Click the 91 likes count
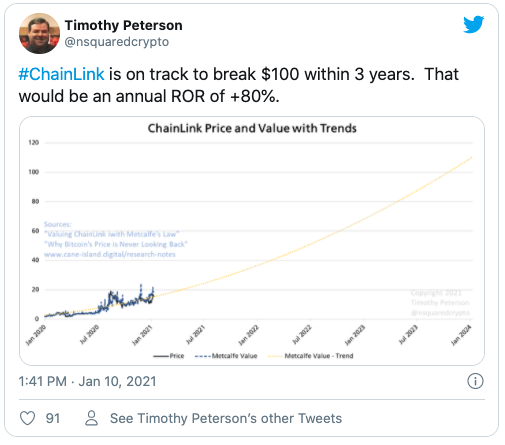The image size is (505, 445). [x=53, y=418]
